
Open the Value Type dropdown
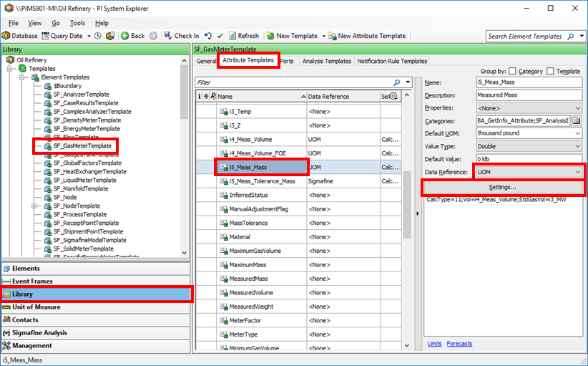pyautogui.click(x=529, y=146)
